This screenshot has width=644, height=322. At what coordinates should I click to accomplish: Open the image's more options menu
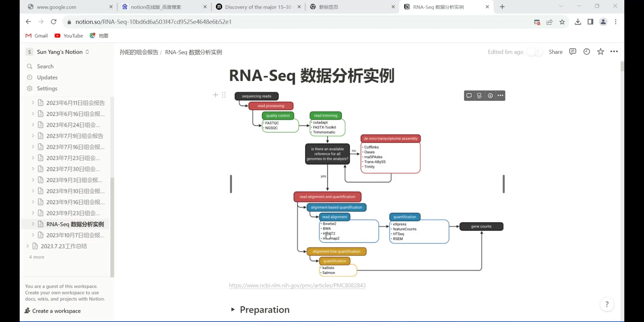click(500, 95)
